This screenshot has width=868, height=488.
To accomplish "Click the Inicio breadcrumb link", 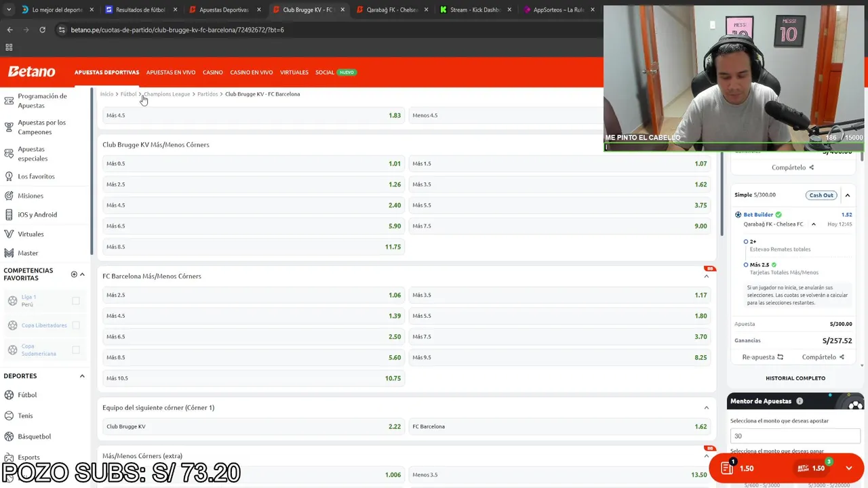I will click(x=106, y=94).
